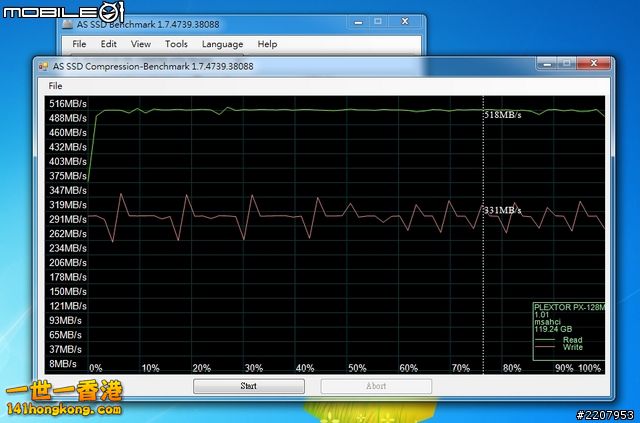Close the AS SSD Benchmark main window

[404, 21]
